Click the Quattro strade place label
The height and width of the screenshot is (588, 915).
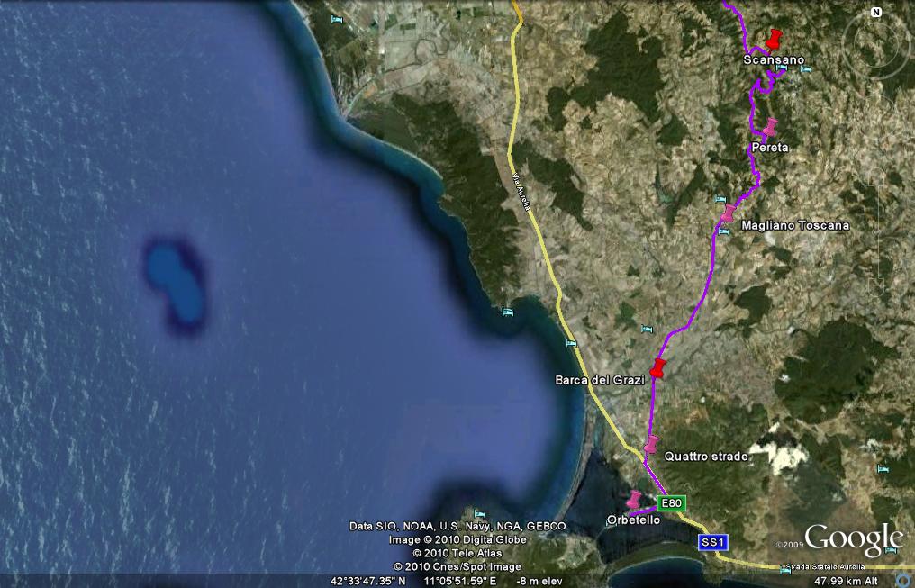point(706,457)
